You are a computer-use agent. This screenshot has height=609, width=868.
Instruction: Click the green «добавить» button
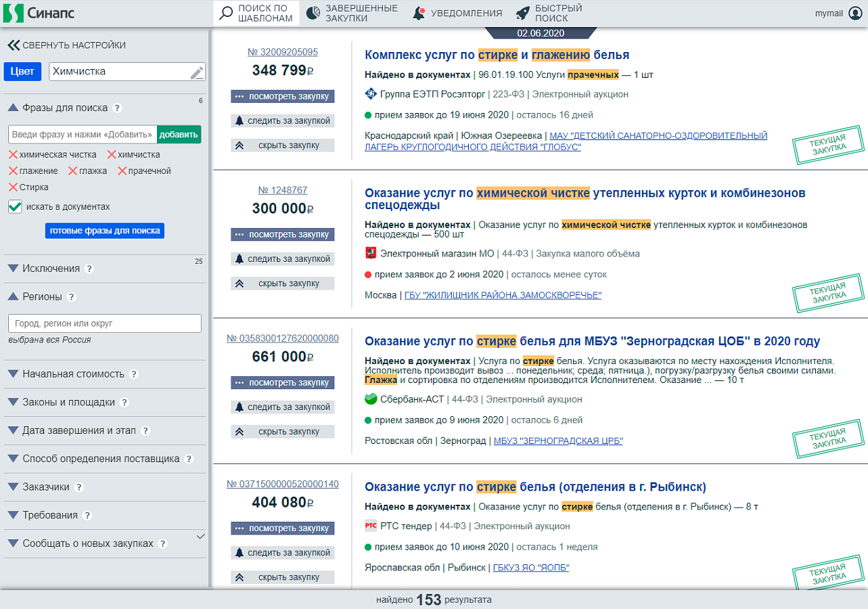pyautogui.click(x=179, y=134)
